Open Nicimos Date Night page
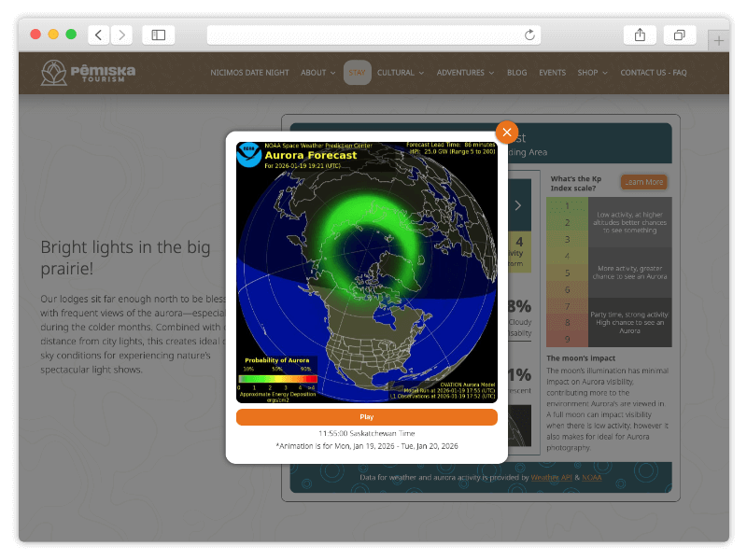 [x=249, y=73]
